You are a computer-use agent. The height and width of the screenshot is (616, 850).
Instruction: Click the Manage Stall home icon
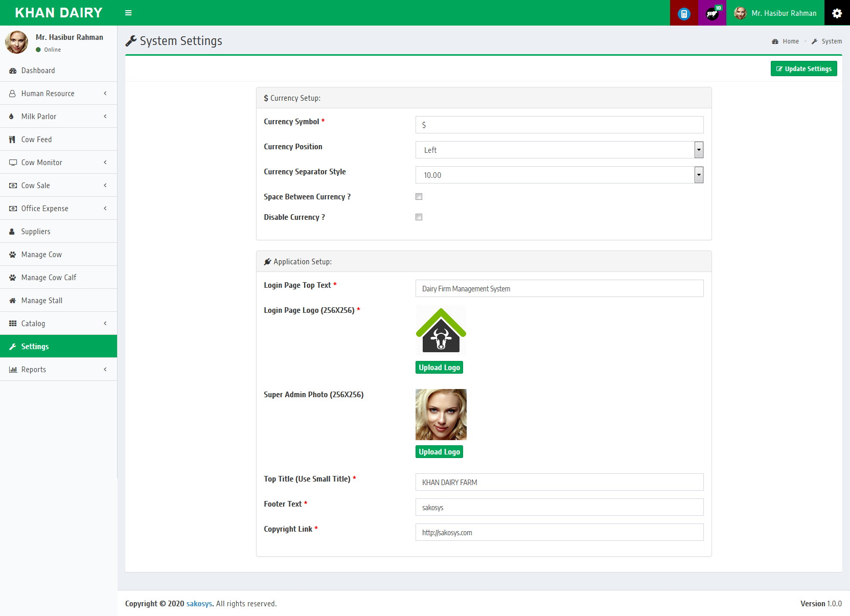pyautogui.click(x=13, y=301)
